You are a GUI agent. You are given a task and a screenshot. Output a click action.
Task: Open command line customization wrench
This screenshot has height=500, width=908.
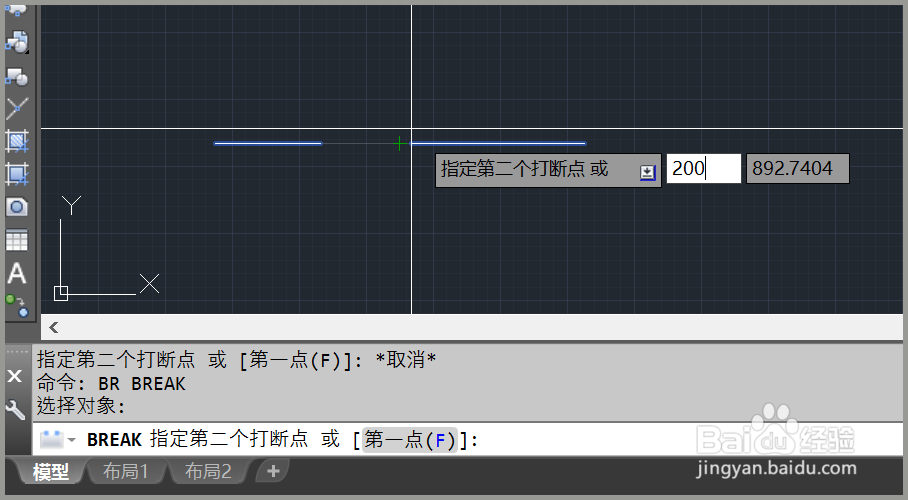point(15,410)
